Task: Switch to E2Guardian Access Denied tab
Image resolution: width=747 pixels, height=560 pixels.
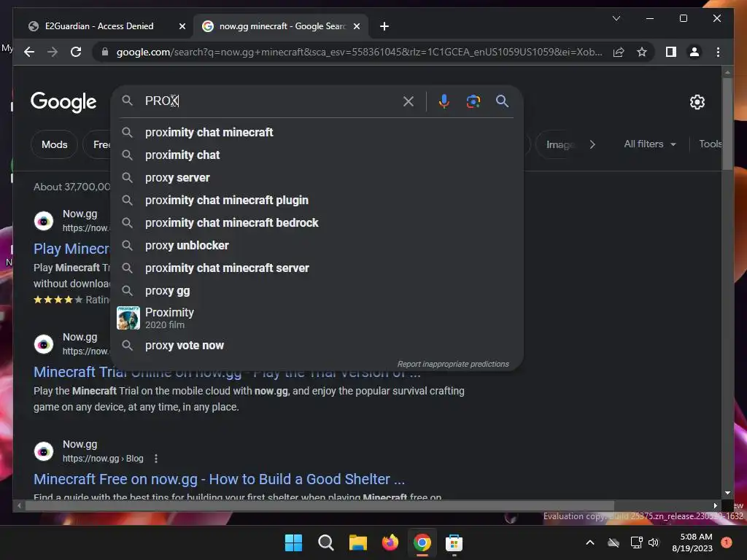Action: [x=99, y=26]
